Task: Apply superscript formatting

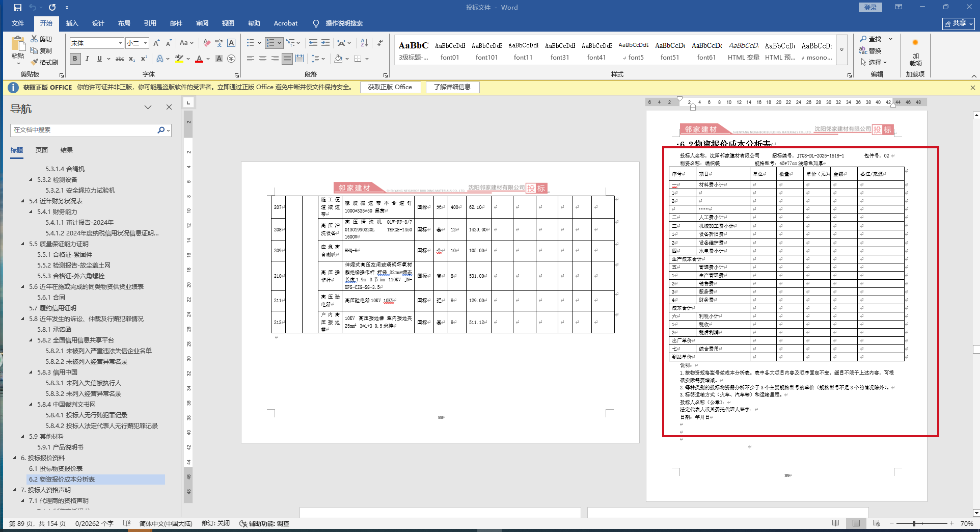Action: (x=144, y=59)
